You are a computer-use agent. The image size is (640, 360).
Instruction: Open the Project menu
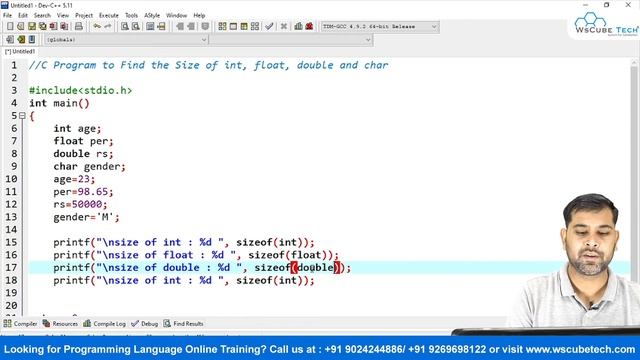coord(84,15)
